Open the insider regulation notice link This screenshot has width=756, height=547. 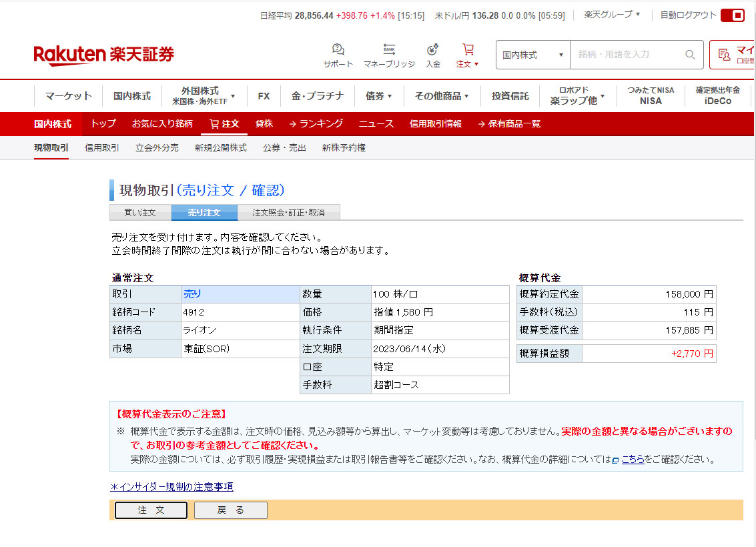click(x=171, y=487)
